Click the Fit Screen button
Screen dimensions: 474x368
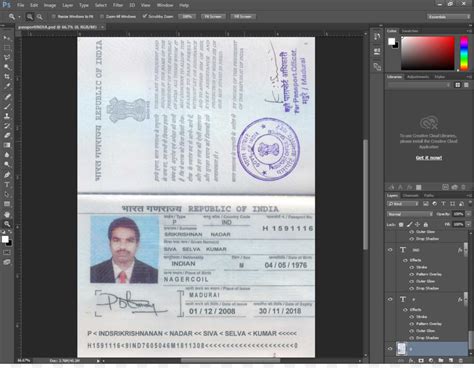(x=213, y=16)
